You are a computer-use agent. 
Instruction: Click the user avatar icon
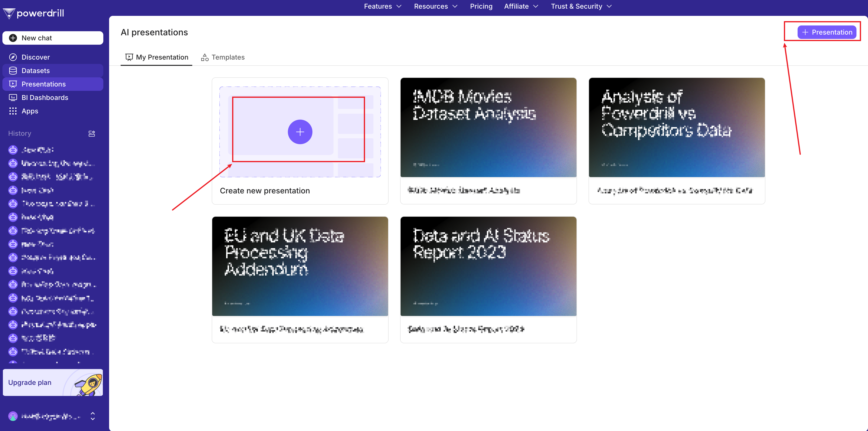13,416
